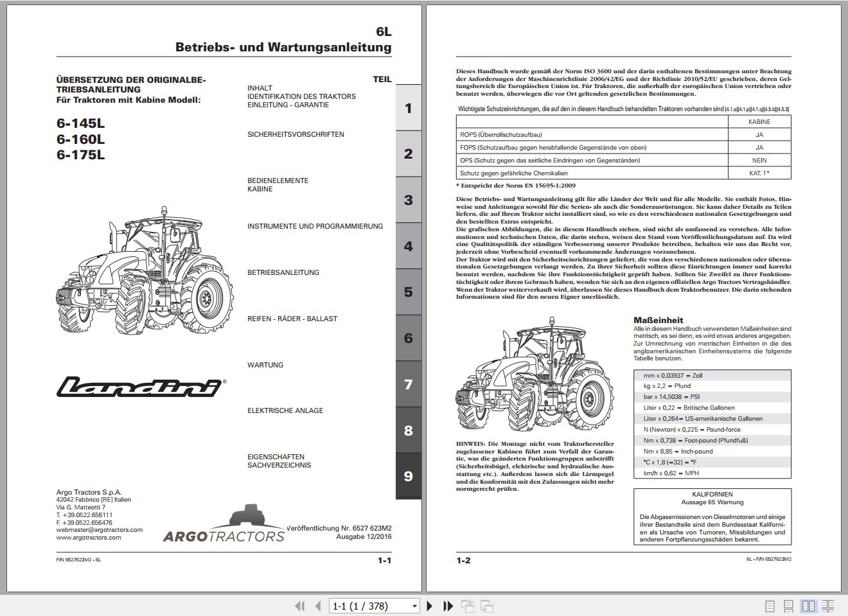
Task: Click the Betriebs- und Wartungsanleitung title
Action: 283,47
